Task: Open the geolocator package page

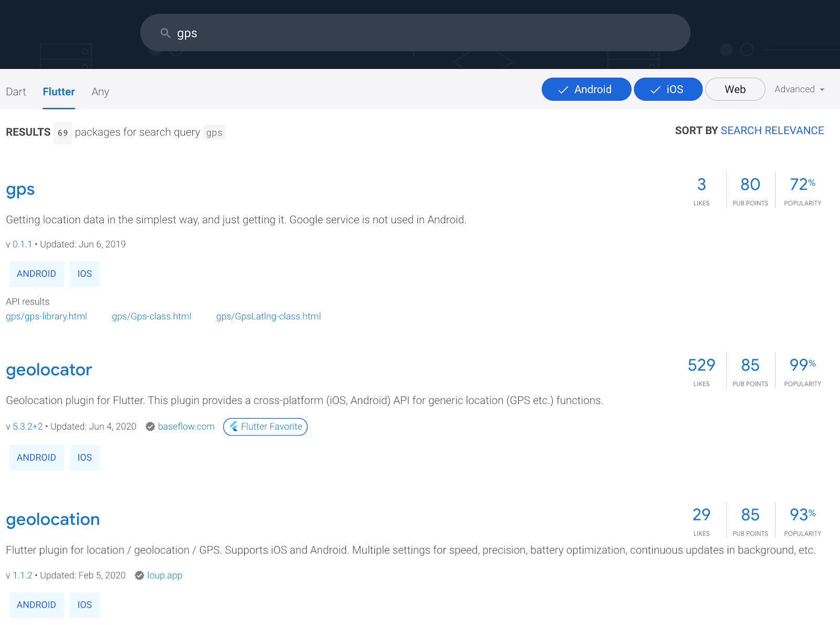Action: (49, 370)
